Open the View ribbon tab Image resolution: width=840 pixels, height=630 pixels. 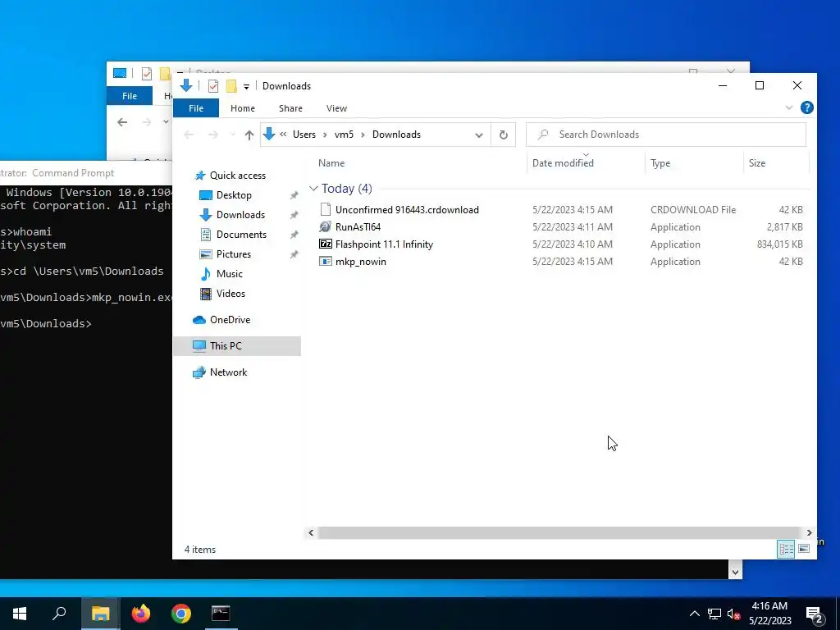click(336, 108)
